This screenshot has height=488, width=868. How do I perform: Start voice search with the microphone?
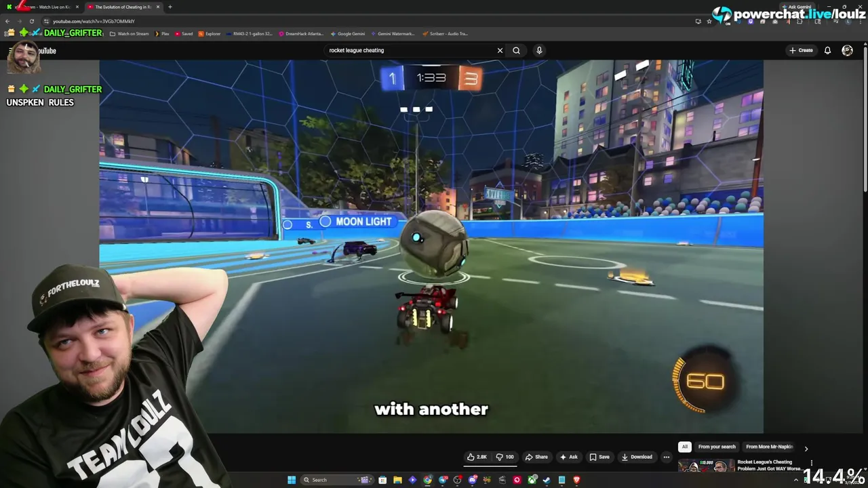pos(539,50)
